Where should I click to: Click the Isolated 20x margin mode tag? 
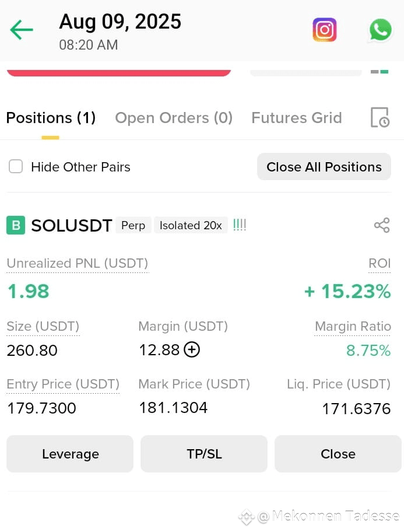[x=191, y=225]
